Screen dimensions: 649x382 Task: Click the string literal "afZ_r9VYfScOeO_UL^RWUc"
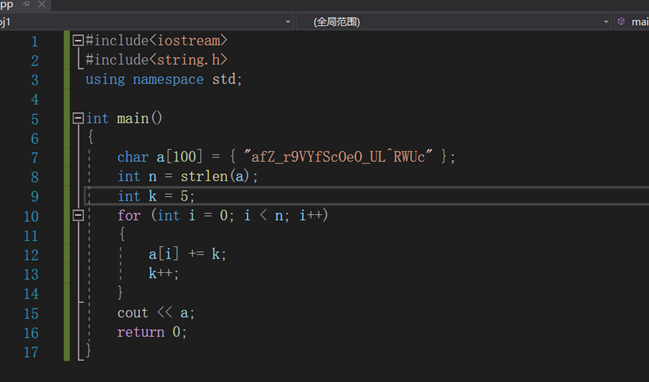[x=338, y=157]
